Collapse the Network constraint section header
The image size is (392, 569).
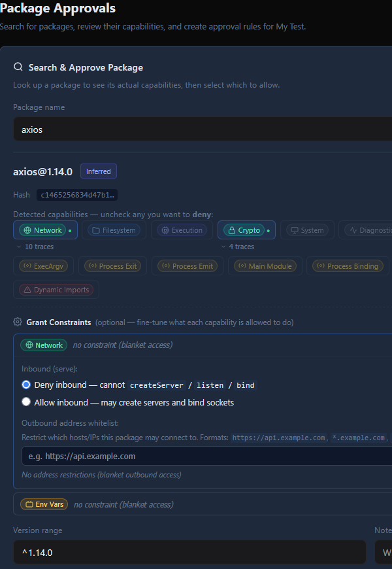tap(203, 345)
